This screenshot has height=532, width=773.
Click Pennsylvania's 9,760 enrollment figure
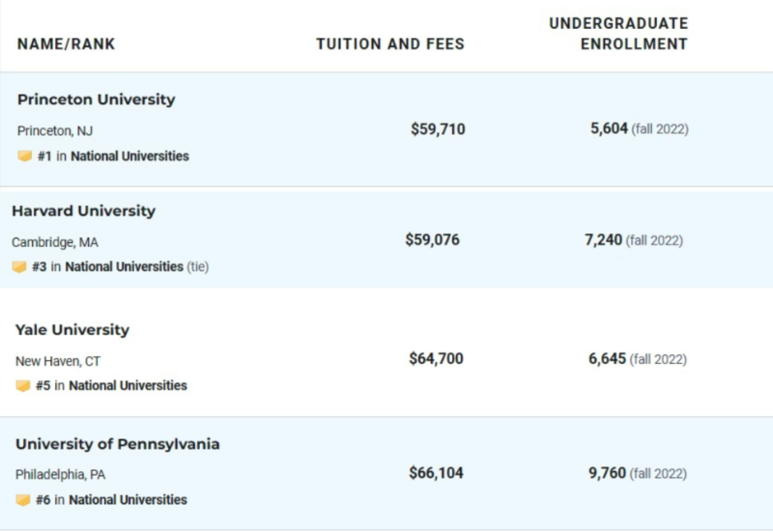[x=608, y=473]
